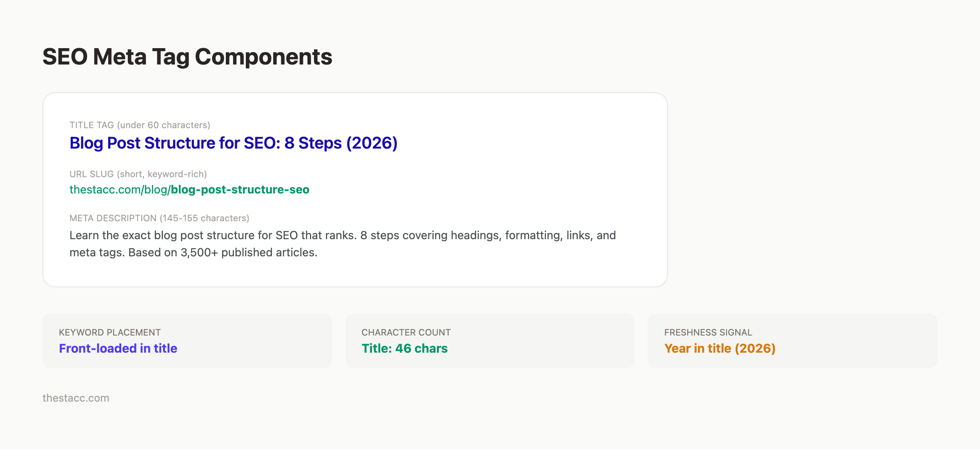The width and height of the screenshot is (980, 449).
Task: Click the (under 60 characters) hint text
Action: [164, 125]
